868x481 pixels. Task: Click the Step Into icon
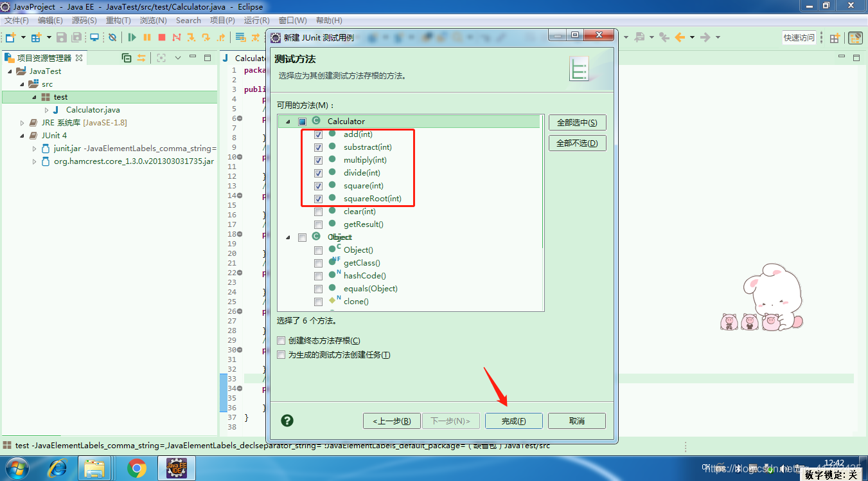pyautogui.click(x=191, y=37)
